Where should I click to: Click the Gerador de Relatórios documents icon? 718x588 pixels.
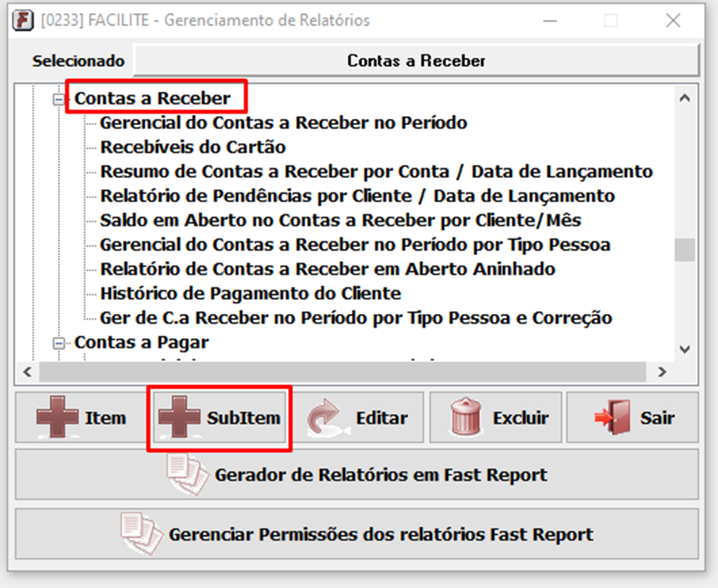[x=187, y=474]
